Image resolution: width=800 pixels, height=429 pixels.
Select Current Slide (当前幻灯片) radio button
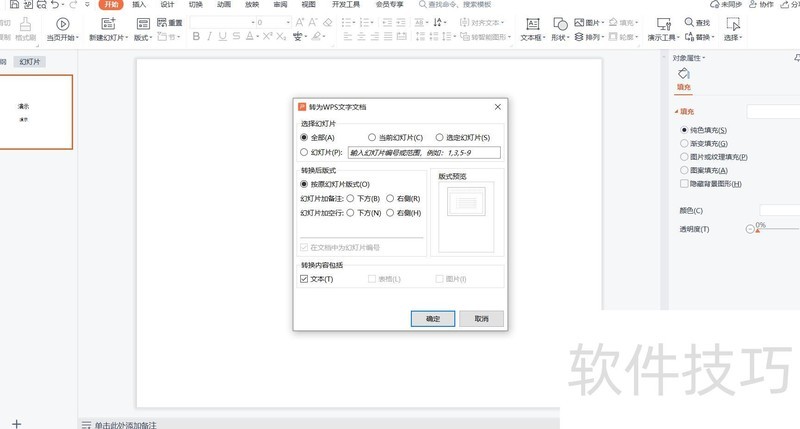pos(372,137)
